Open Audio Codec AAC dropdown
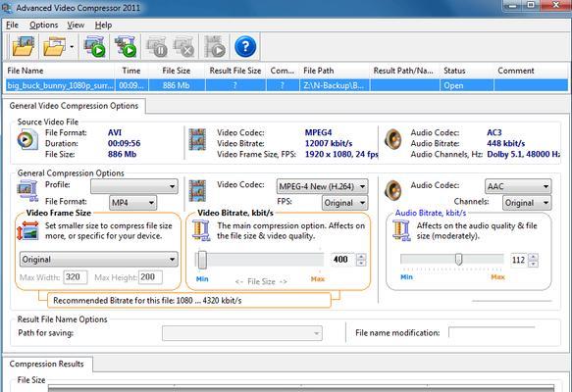Image resolution: width=572 pixels, height=392 pixels. coord(518,186)
